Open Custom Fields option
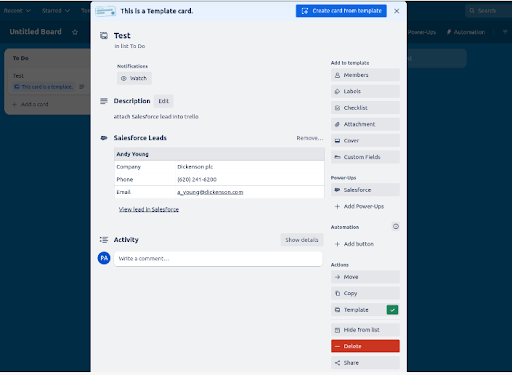Image resolution: width=512 pixels, height=375 pixels. click(x=365, y=157)
